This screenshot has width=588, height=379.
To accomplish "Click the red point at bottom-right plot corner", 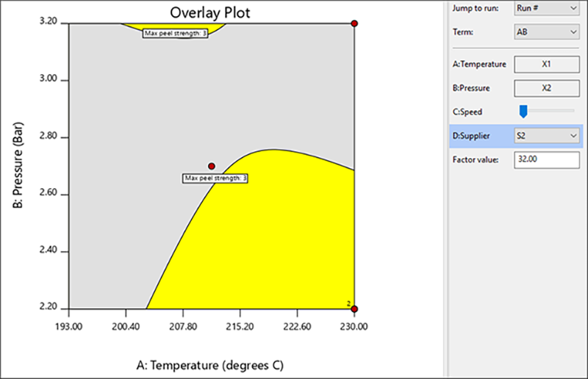I will click(x=354, y=308).
